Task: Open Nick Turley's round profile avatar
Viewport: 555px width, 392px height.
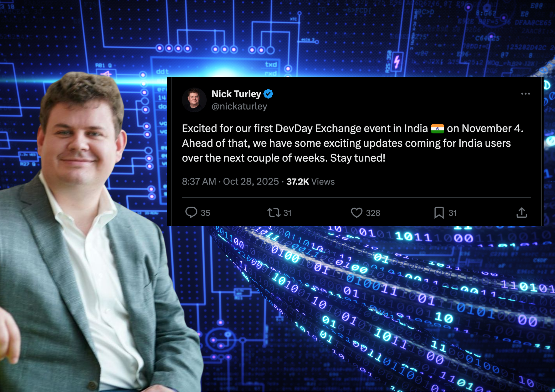Action: click(194, 100)
